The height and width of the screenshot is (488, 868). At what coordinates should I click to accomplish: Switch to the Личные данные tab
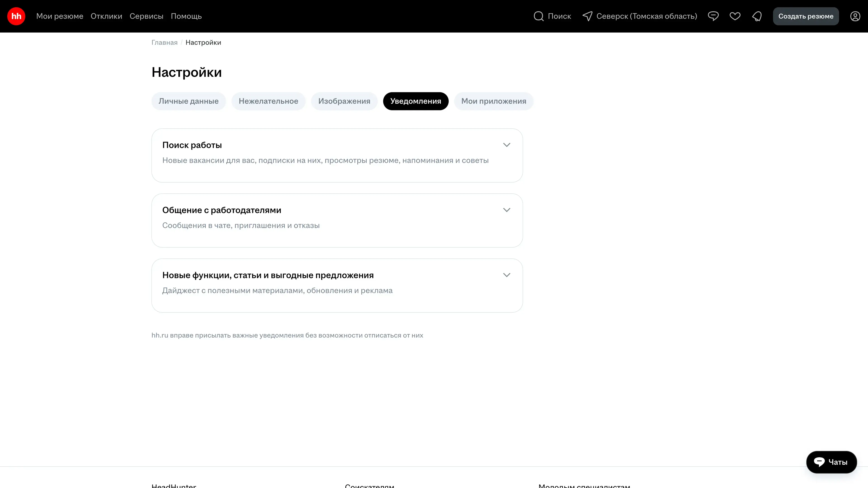(x=188, y=101)
